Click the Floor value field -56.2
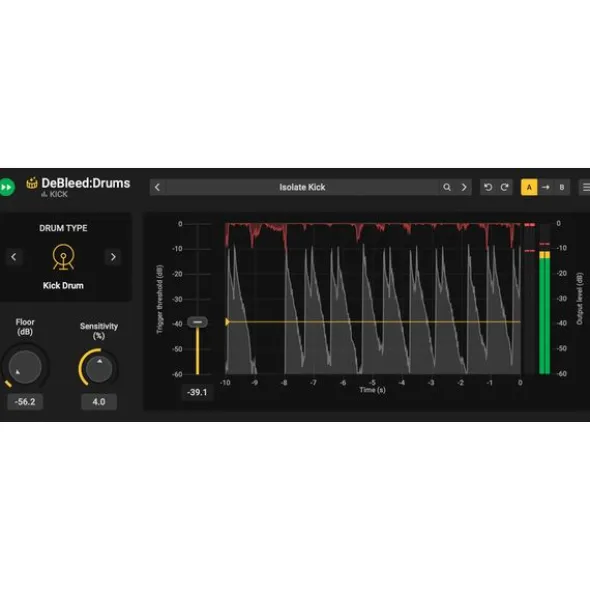 click(25, 402)
